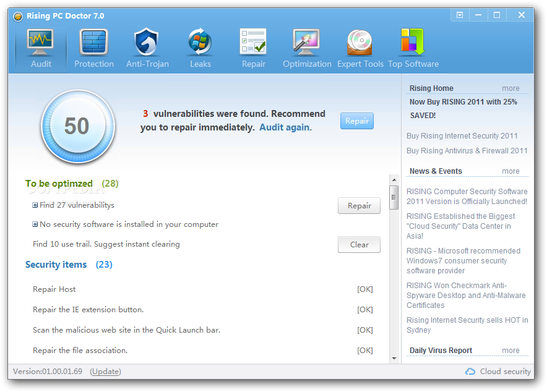Open news about Cloud Security Data Center
The image size is (547, 392).
[x=460, y=226]
